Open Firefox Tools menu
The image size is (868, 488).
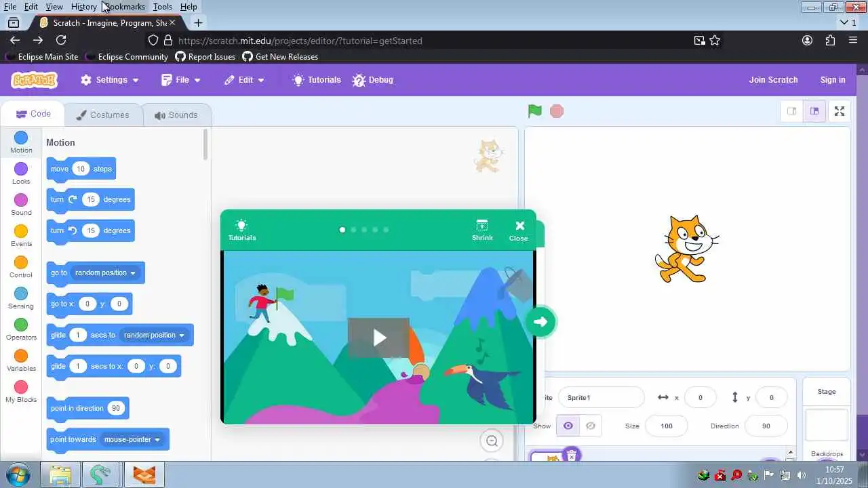(162, 6)
